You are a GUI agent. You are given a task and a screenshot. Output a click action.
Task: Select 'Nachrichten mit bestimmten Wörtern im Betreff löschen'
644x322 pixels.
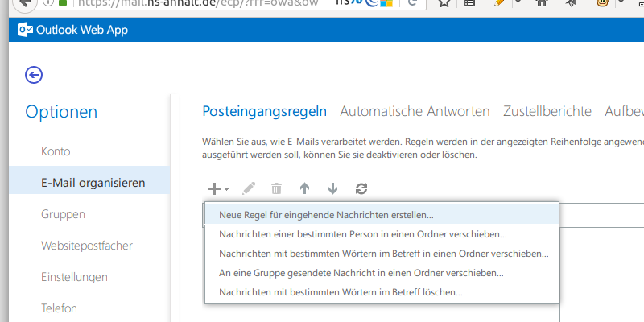pos(341,292)
